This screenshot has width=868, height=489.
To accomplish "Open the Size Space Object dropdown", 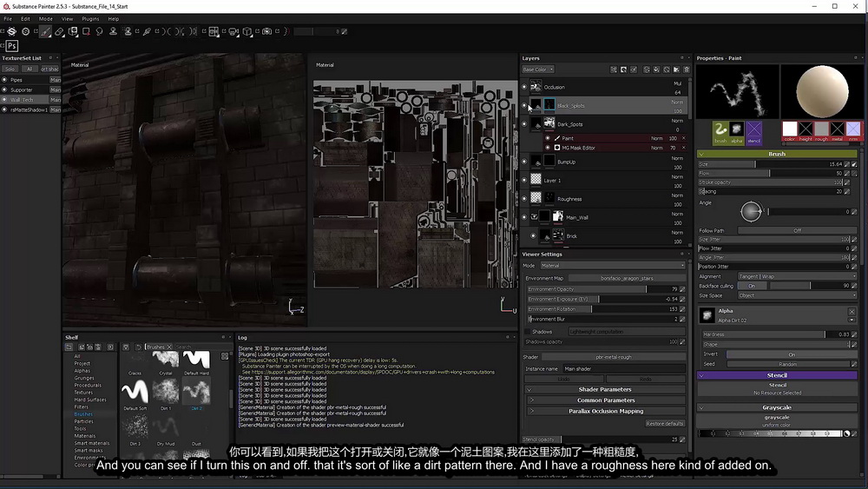I will [797, 295].
